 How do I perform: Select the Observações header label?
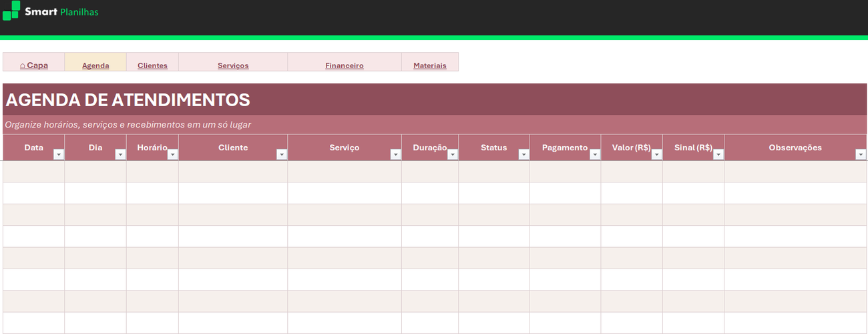(x=795, y=148)
